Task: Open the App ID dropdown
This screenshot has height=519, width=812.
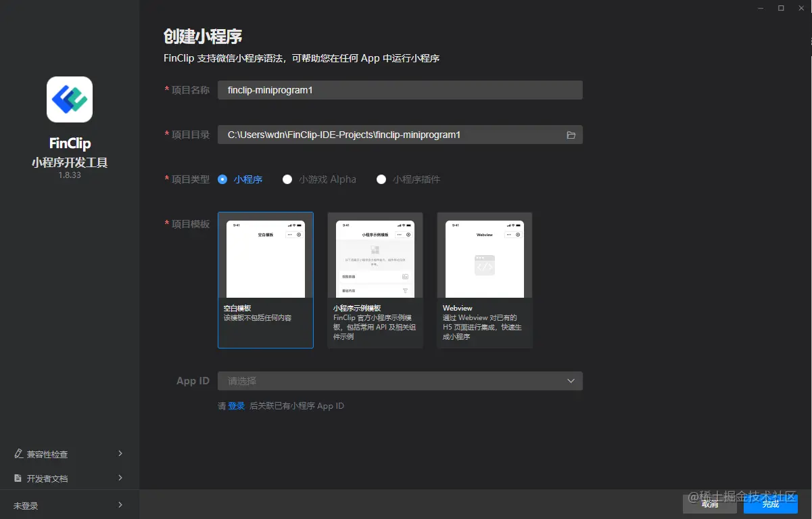Action: click(400, 381)
